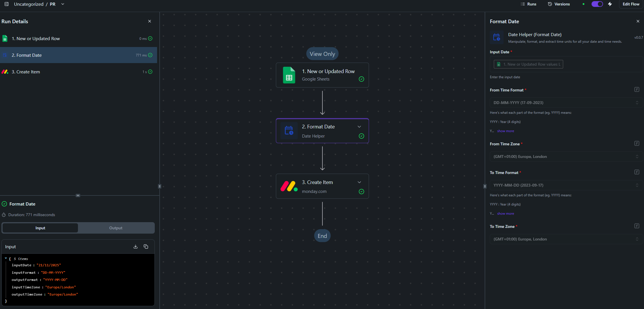
Task: Click the Date Helper calendar icon in flow node
Action: [x=289, y=131]
